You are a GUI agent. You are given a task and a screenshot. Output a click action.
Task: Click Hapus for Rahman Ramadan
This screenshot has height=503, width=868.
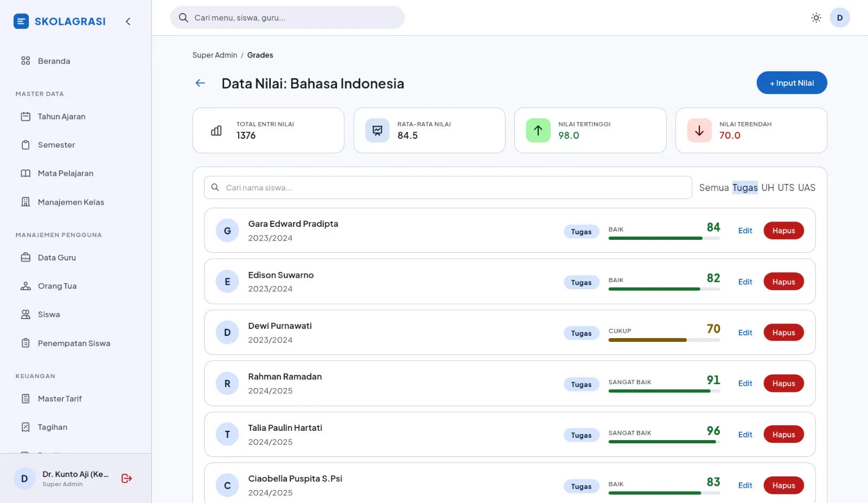pyautogui.click(x=783, y=384)
